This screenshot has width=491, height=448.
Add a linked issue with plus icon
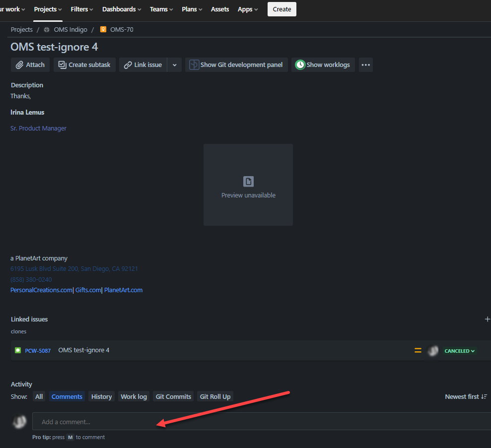click(x=487, y=319)
